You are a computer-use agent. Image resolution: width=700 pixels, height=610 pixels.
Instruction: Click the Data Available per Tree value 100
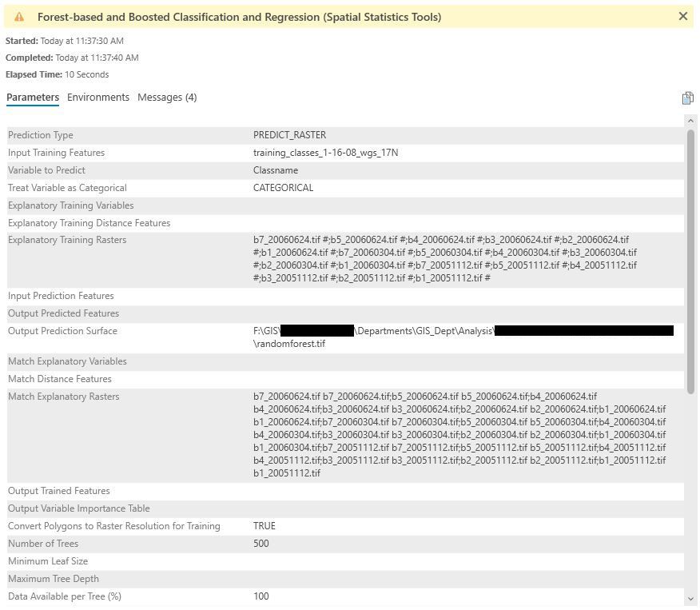coord(261,596)
